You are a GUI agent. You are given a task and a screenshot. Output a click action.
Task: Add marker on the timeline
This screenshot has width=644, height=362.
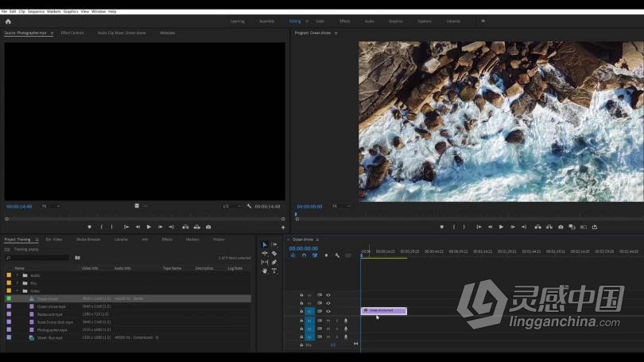(326, 255)
